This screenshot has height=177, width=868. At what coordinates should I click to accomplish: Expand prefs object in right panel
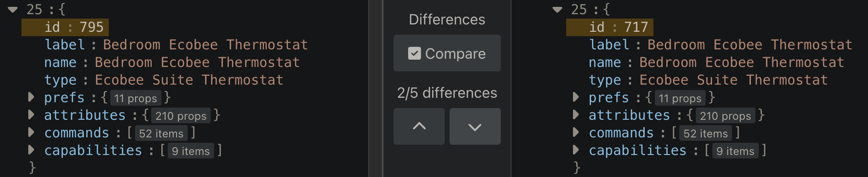[576, 97]
